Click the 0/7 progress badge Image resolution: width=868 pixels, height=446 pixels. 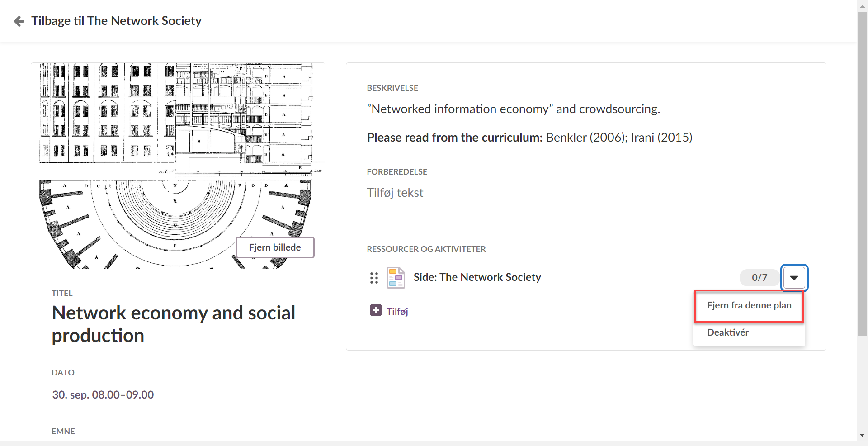tap(759, 278)
